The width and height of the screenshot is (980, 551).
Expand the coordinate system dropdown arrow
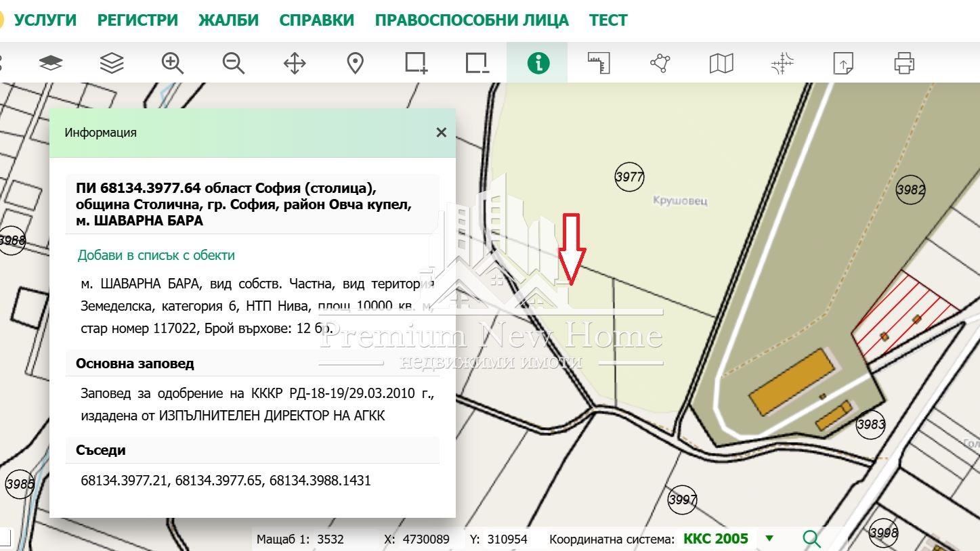point(769,539)
